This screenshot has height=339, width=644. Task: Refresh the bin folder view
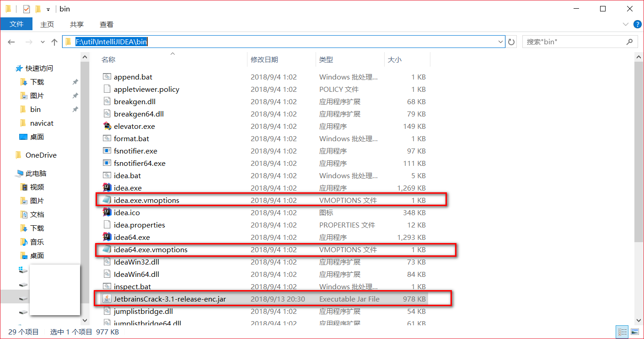point(512,42)
